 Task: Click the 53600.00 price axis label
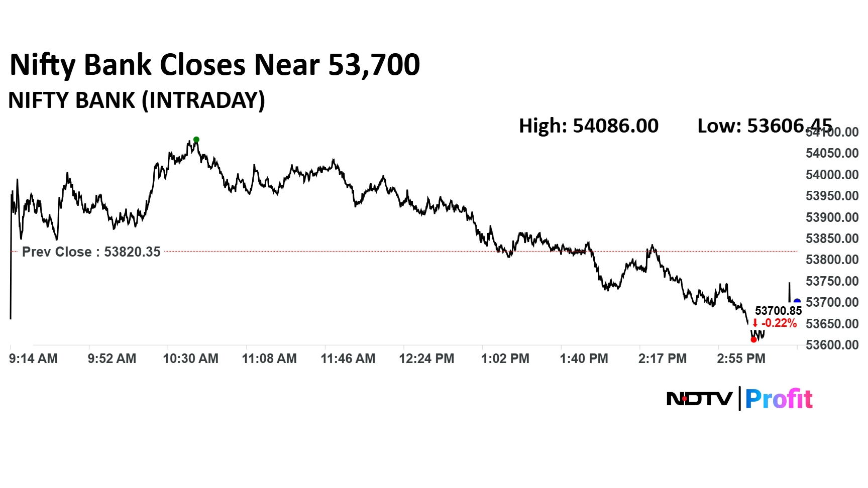832,345
